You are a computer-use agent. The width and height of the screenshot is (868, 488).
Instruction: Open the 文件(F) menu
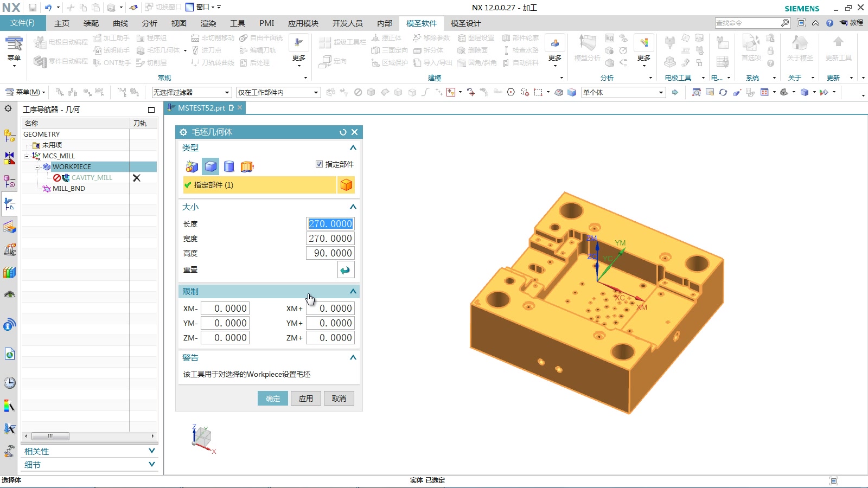22,23
